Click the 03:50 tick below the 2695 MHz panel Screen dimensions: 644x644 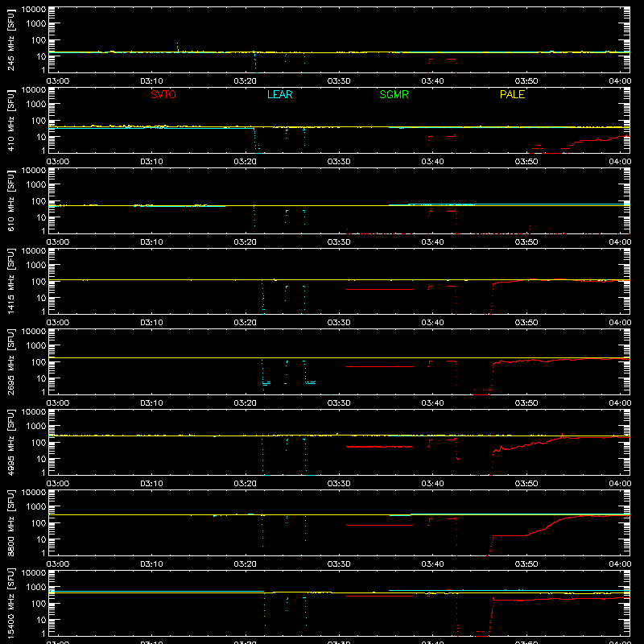pyautogui.click(x=526, y=403)
